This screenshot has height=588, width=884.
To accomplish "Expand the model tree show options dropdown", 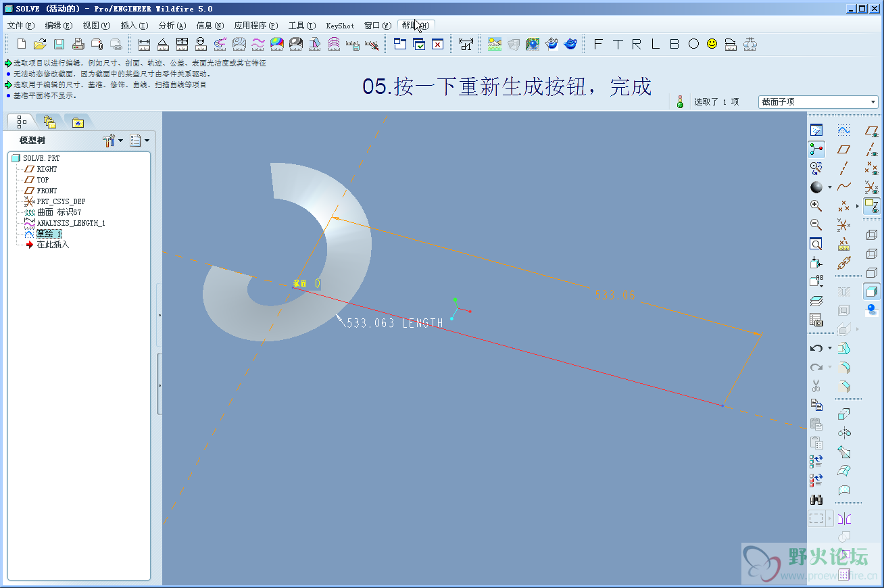I will point(147,141).
